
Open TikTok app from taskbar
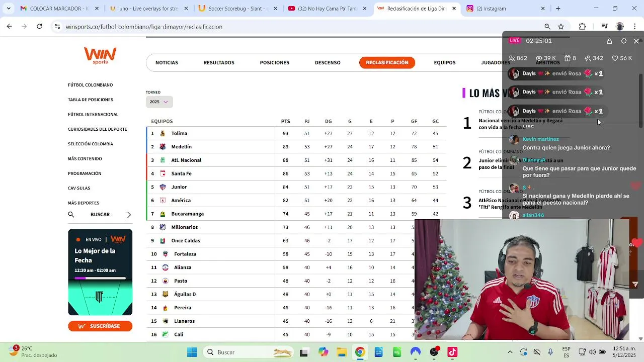coord(452,352)
